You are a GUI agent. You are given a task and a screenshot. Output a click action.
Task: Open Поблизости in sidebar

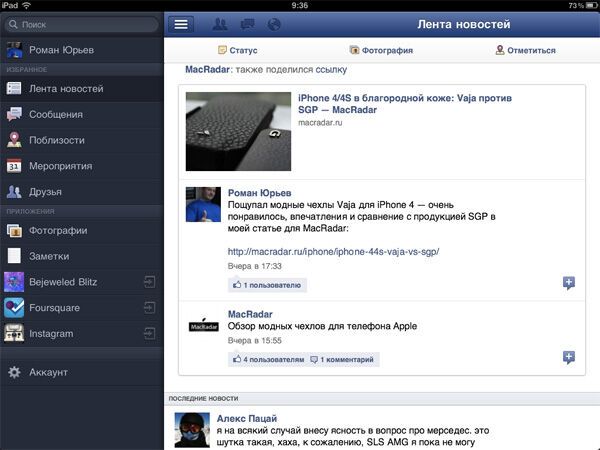point(82,140)
